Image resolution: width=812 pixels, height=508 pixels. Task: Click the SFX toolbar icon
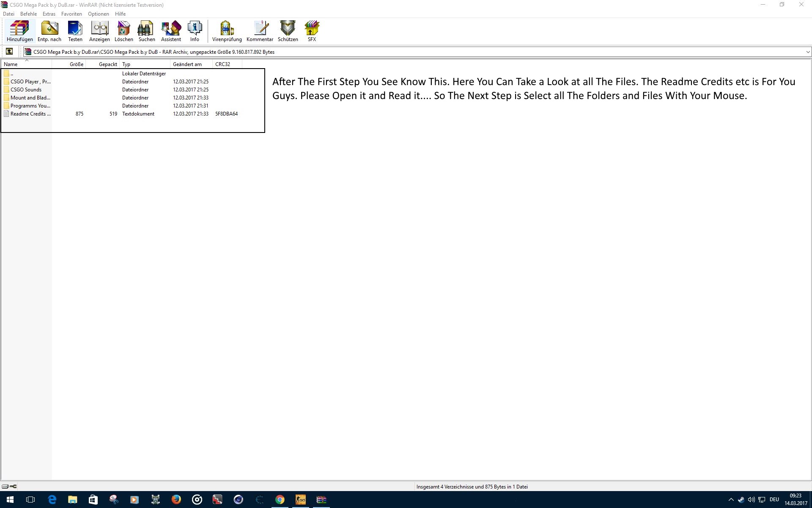coord(312,31)
